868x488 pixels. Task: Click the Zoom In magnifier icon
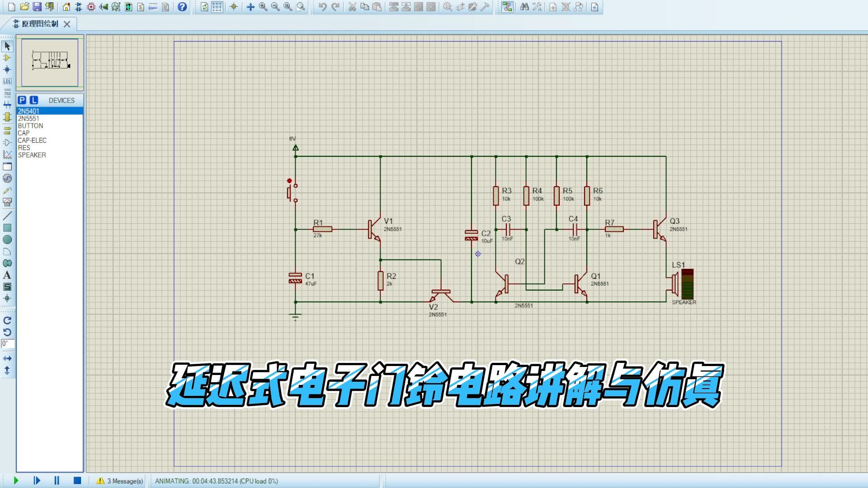[x=263, y=7]
